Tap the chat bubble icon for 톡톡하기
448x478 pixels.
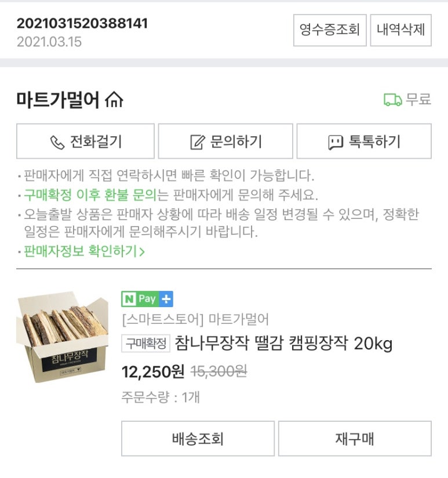pyautogui.click(x=336, y=142)
